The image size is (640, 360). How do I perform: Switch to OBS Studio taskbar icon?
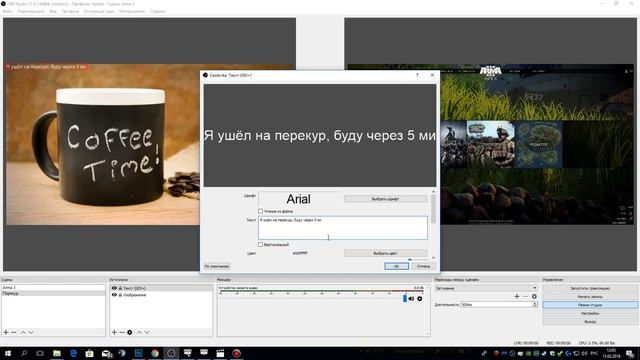click(x=171, y=353)
